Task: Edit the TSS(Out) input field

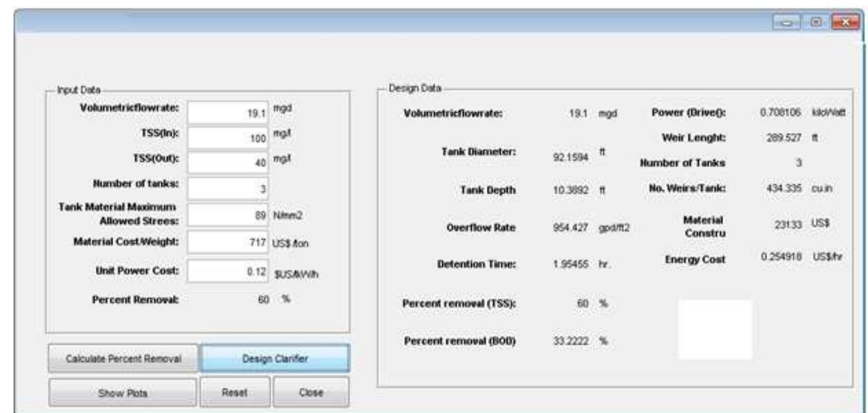Action: [228, 163]
